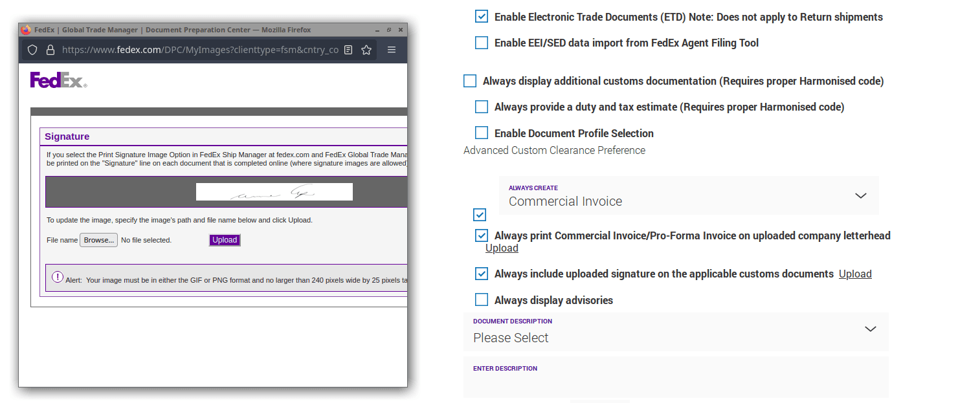Toggle Firefox reader view icon
The image size is (980, 403).
tap(348, 50)
